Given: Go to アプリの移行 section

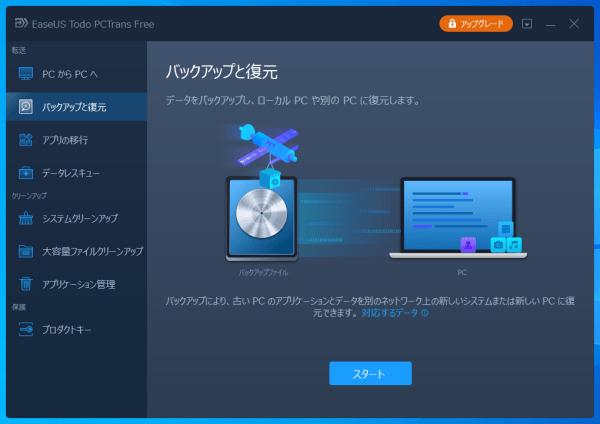Looking at the screenshot, I should (77, 140).
